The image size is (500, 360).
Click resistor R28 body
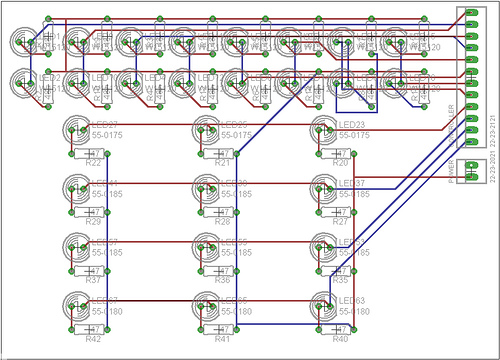pos(218,212)
